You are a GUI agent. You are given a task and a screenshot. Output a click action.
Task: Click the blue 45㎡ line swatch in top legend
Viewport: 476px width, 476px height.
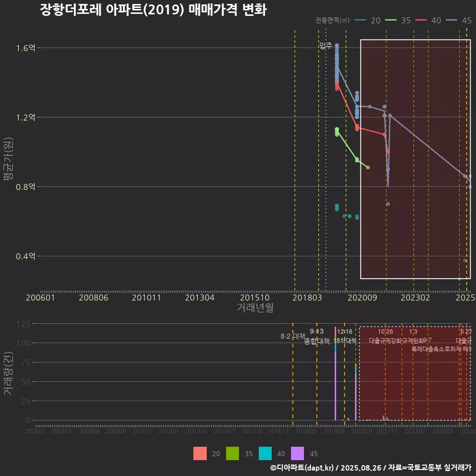[451, 20]
